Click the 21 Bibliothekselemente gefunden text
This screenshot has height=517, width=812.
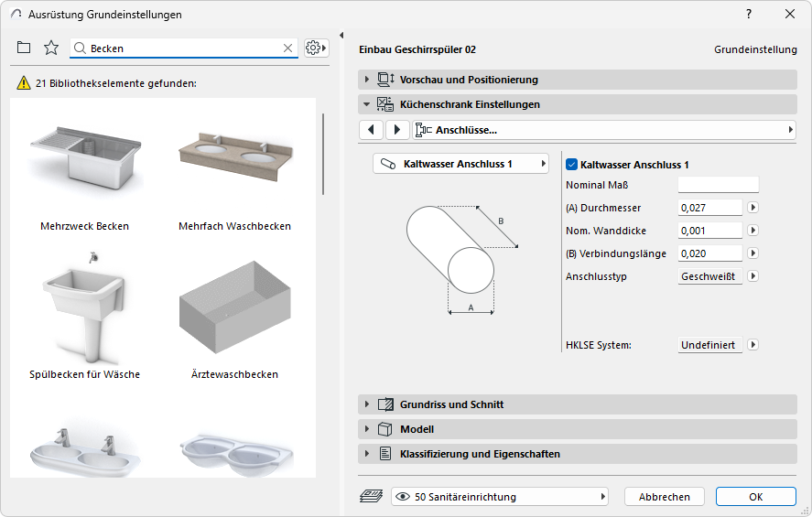click(x=116, y=83)
